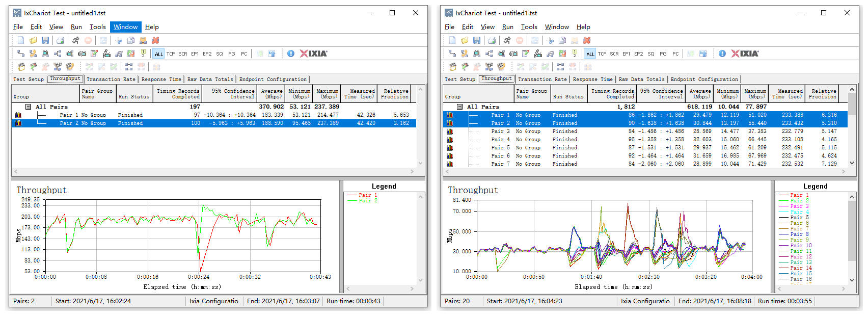The width and height of the screenshot is (868, 316).
Task: Open the Window menu in the 2-pair test window
Action: (125, 27)
